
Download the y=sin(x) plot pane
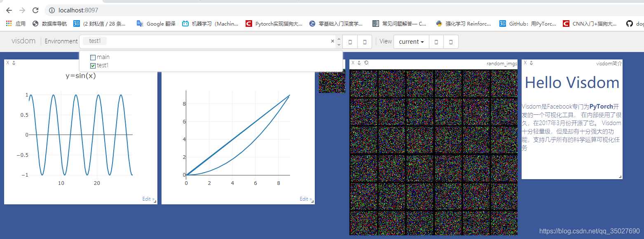click(x=14, y=63)
